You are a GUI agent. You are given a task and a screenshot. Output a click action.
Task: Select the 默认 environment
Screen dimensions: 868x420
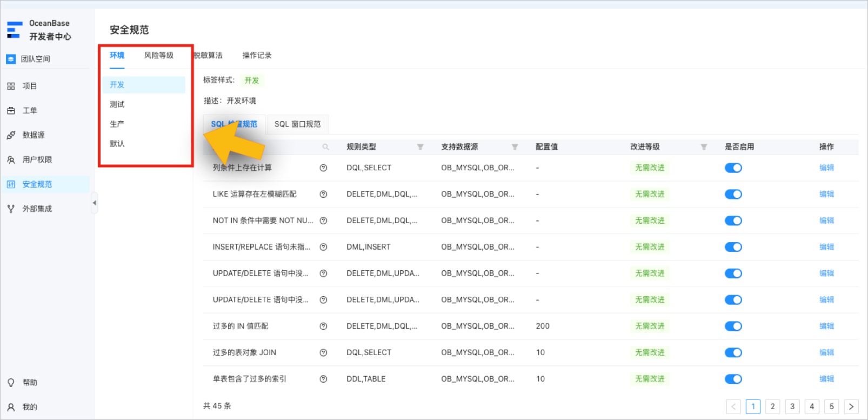[144, 143]
